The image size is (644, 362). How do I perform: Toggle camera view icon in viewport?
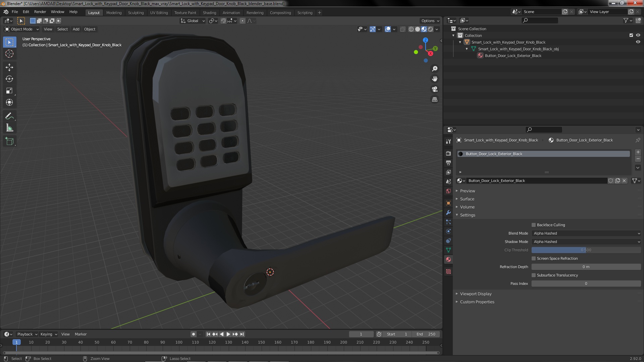click(x=435, y=89)
